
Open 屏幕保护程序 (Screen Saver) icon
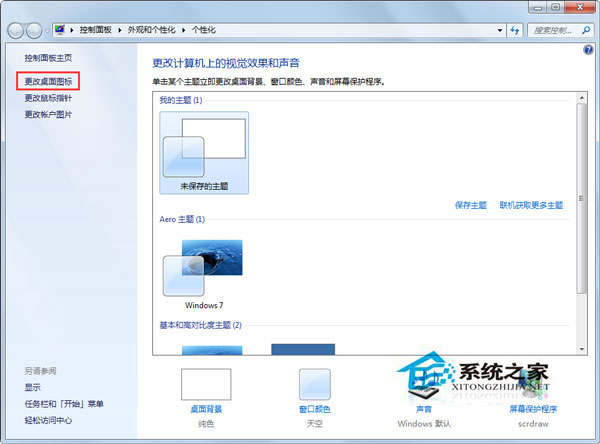click(x=533, y=385)
